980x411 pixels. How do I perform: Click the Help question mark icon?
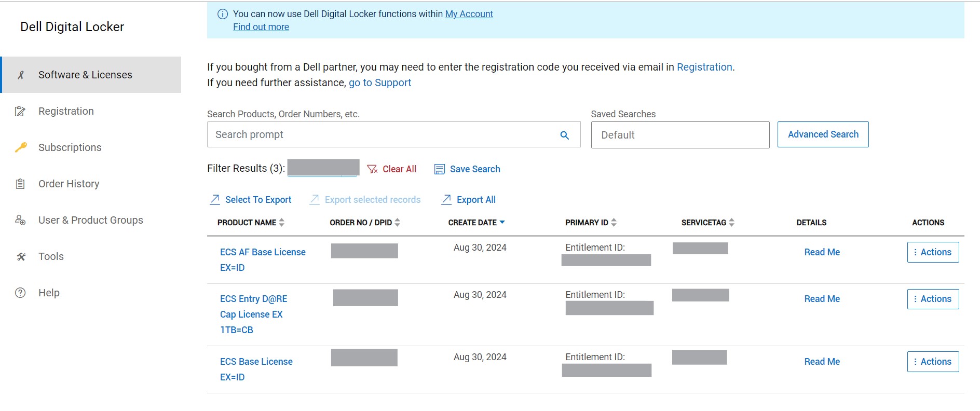point(20,293)
